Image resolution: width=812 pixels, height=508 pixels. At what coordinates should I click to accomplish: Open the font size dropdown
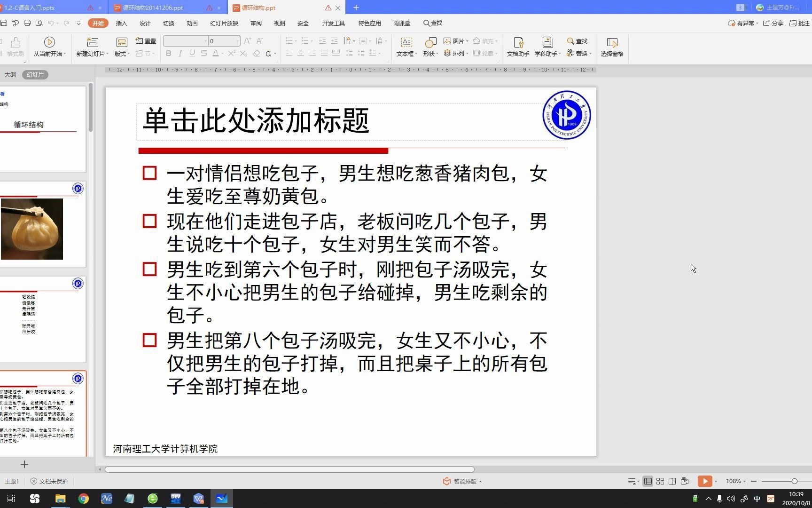pyautogui.click(x=237, y=41)
